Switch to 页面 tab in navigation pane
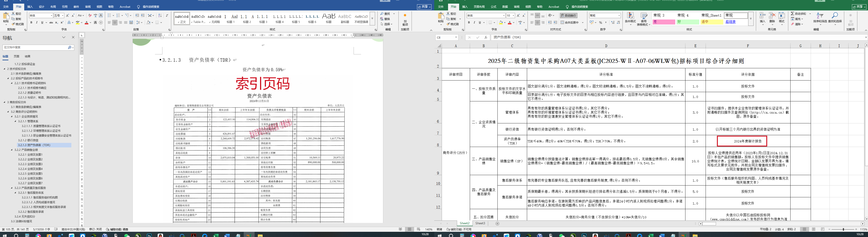868x237 pixels. [x=17, y=56]
